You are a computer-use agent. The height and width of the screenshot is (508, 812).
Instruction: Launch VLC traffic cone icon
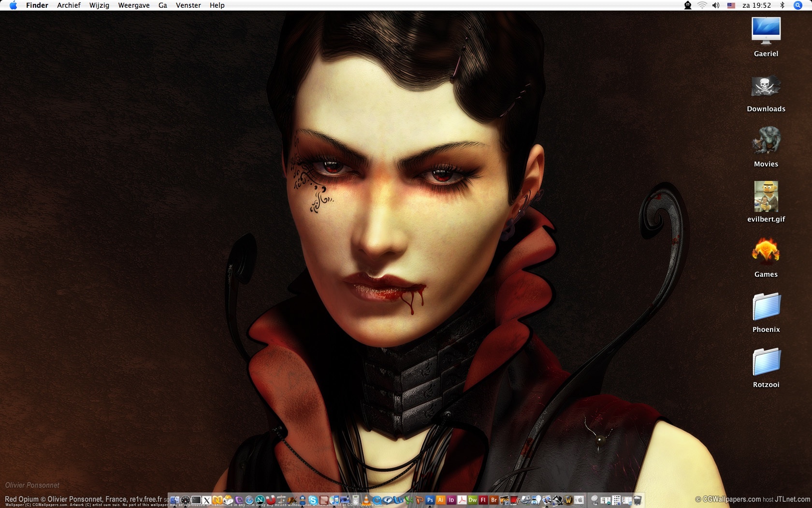click(x=366, y=500)
